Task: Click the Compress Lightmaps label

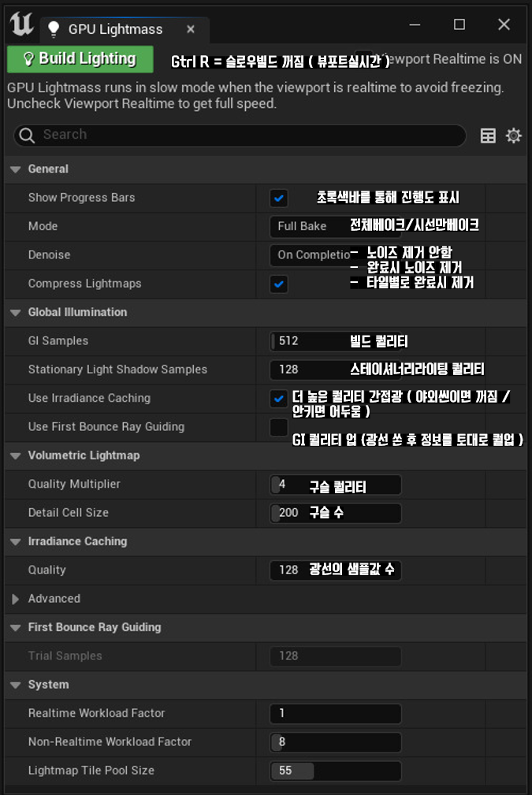Action: 84,284
